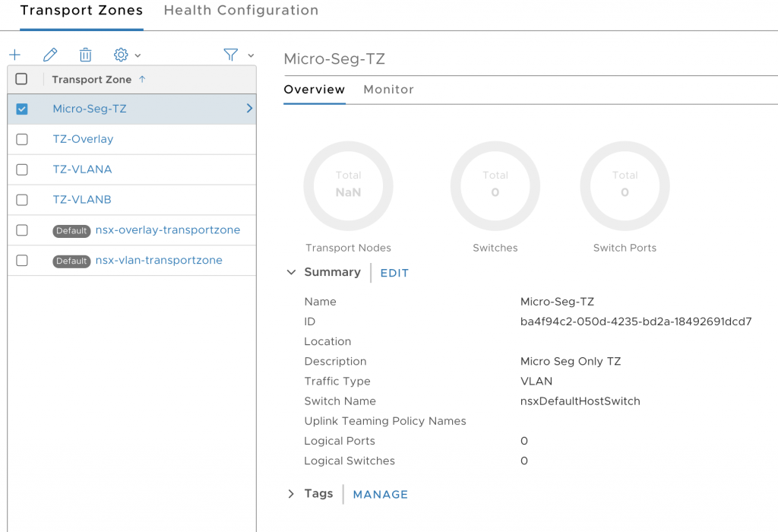Click the Logical Ports value 0
The image size is (778, 532).
[x=524, y=441]
